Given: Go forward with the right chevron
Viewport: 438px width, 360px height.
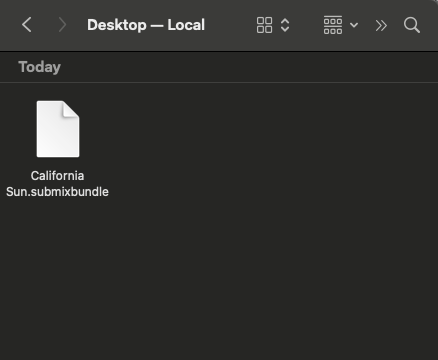Looking at the screenshot, I should 62,25.
